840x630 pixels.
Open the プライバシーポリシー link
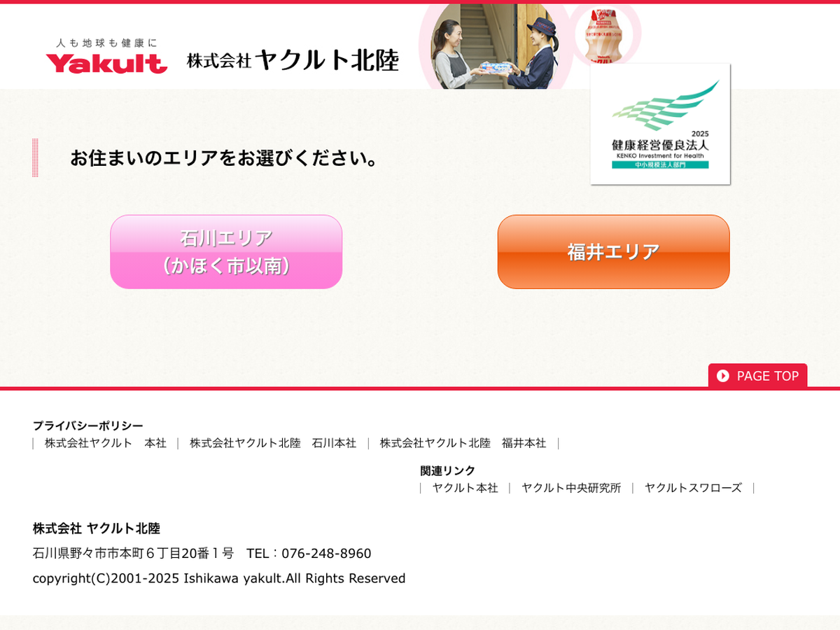tap(88, 426)
